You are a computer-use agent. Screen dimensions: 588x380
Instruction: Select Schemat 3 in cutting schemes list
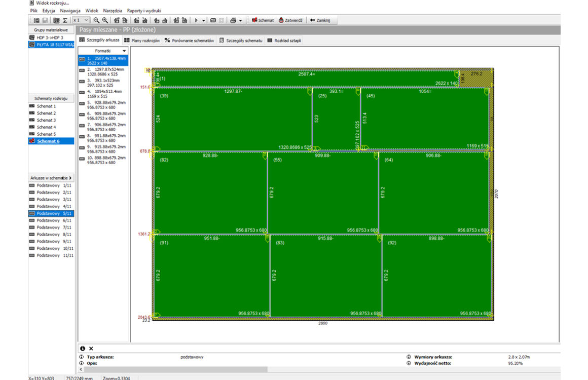click(46, 120)
